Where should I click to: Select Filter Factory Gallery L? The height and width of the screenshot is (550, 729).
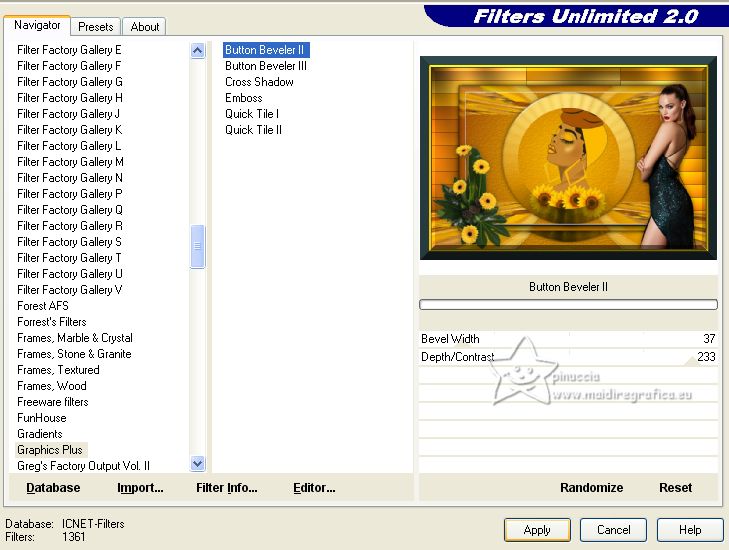(x=69, y=146)
